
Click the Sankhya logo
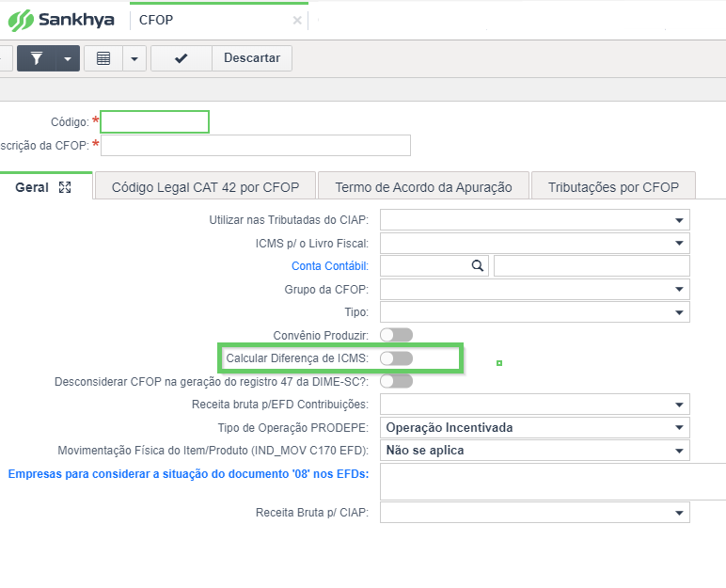(61, 20)
